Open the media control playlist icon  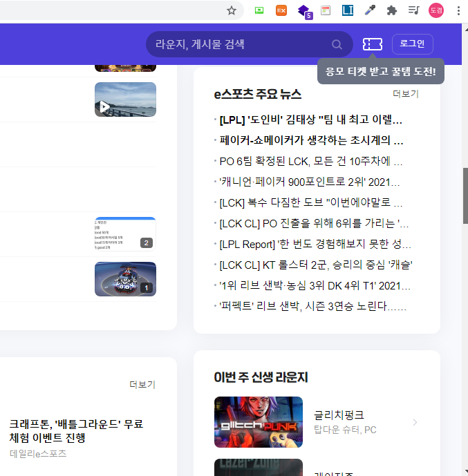pyautogui.click(x=413, y=10)
